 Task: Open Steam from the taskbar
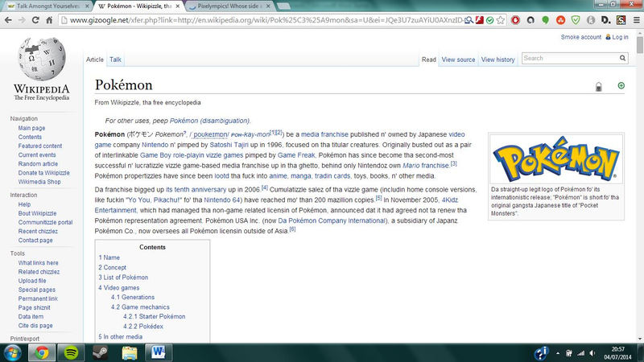[100, 352]
